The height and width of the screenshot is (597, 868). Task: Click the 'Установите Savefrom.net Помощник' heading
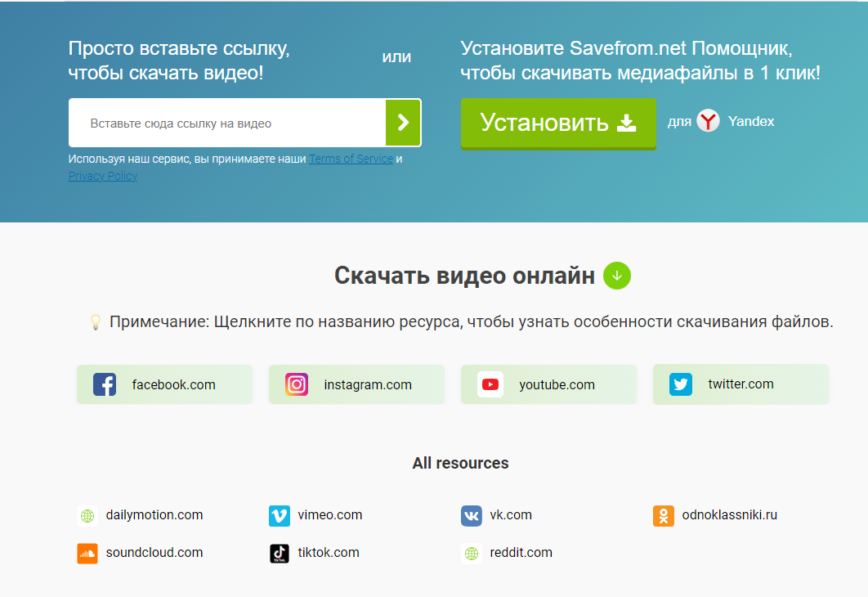coord(640,61)
